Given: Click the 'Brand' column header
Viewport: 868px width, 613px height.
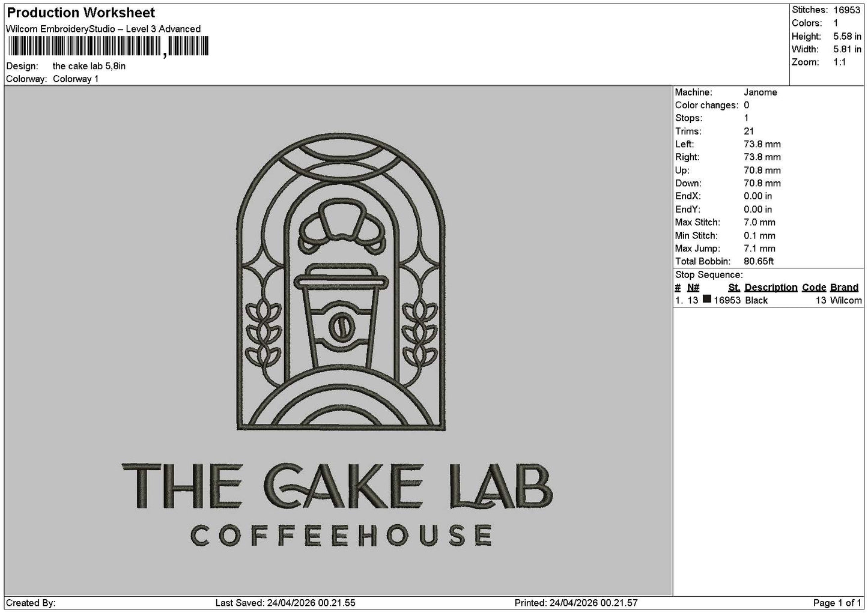Looking at the screenshot, I should (844, 288).
